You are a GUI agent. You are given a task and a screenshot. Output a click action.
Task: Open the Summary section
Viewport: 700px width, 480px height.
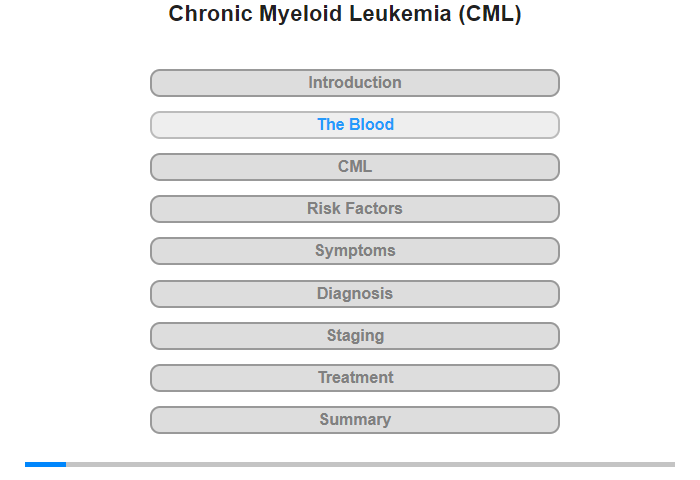click(355, 420)
